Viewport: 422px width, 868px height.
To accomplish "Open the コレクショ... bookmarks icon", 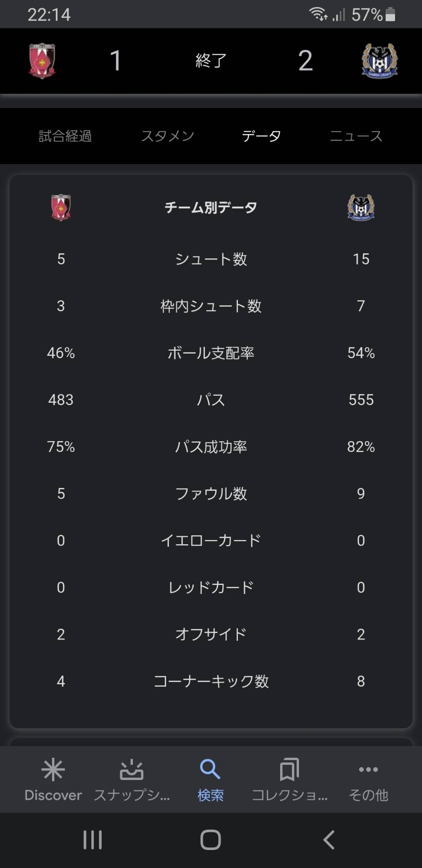I will tap(290, 770).
